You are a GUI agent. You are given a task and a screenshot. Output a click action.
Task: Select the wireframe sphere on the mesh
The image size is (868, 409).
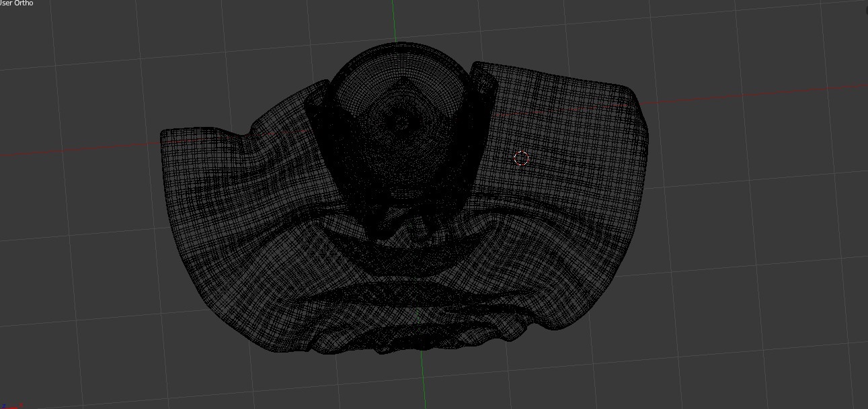(x=401, y=121)
